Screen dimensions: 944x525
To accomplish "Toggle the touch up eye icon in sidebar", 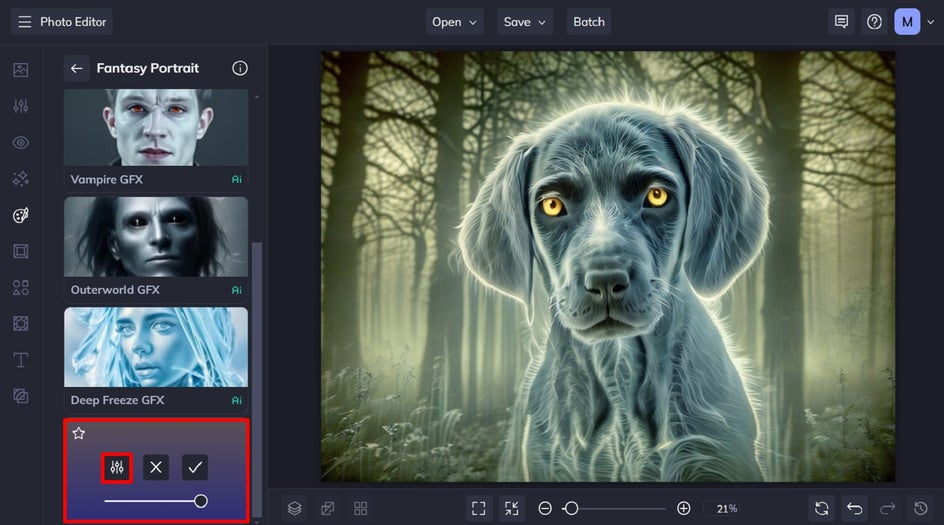I will pyautogui.click(x=20, y=143).
